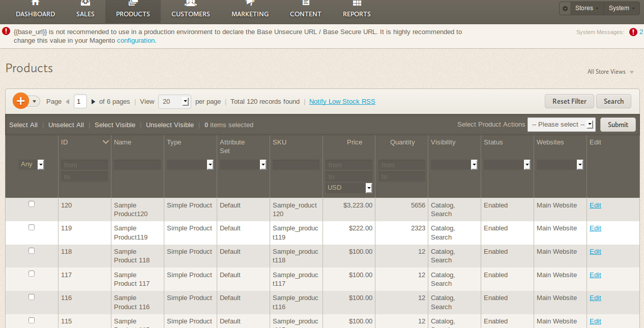This screenshot has height=328, width=644.
Task: Click the Search button
Action: (613, 101)
